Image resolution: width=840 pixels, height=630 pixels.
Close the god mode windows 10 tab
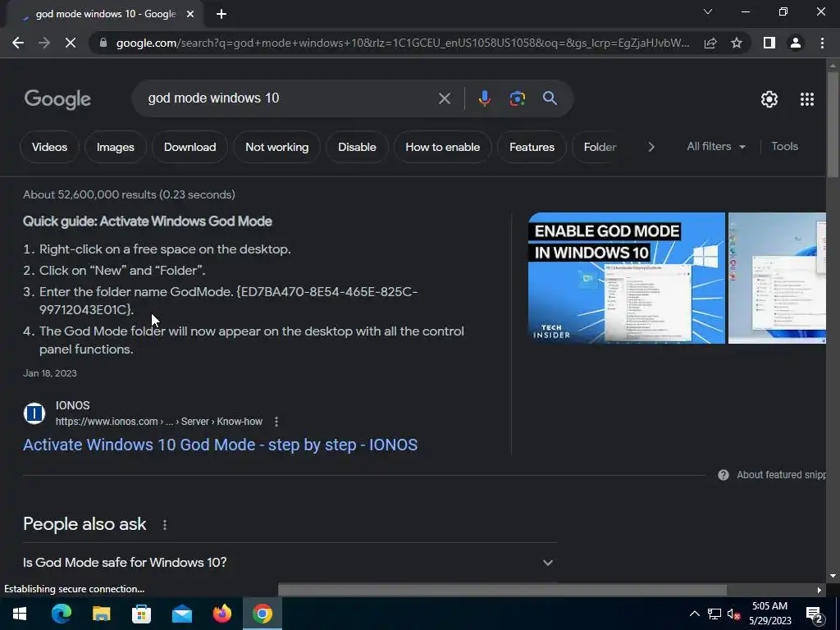tap(190, 14)
